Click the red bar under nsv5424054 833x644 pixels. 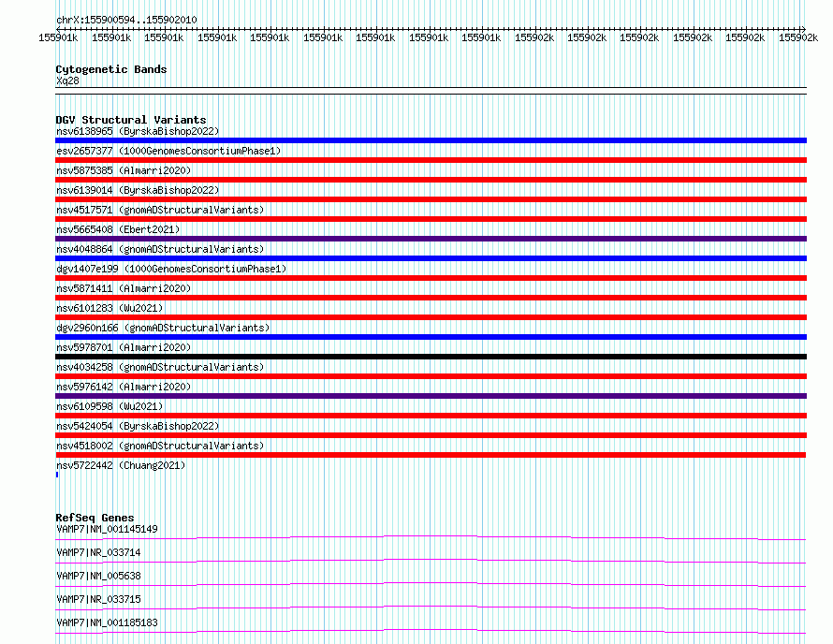point(431,435)
